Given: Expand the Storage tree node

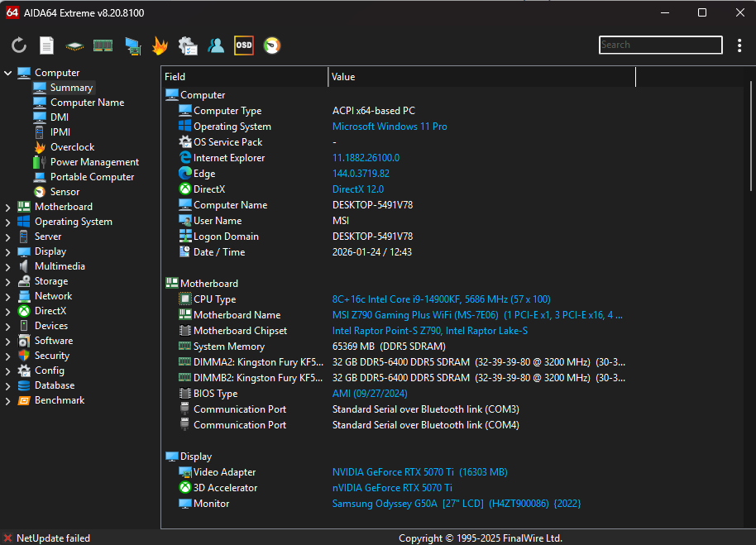Looking at the screenshot, I should [8, 281].
